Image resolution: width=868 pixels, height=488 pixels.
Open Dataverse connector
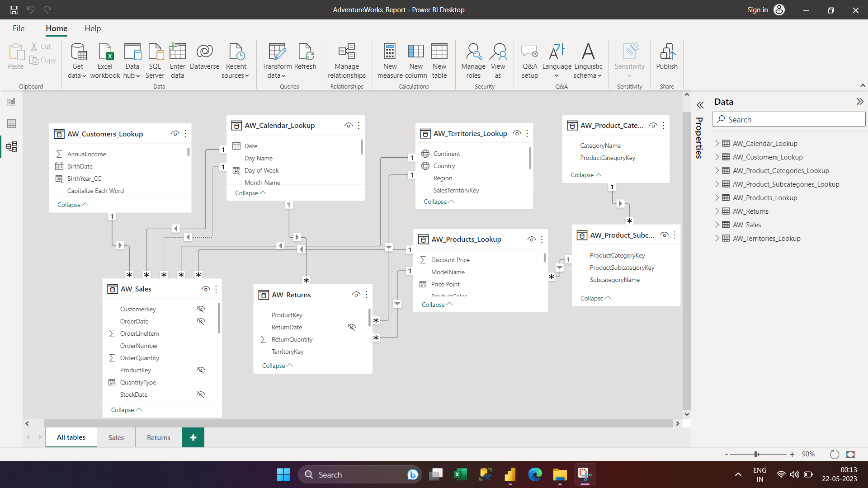[204, 56]
